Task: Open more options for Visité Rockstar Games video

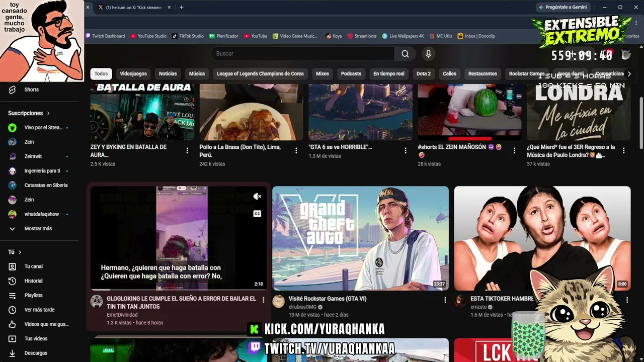Action: (x=445, y=300)
